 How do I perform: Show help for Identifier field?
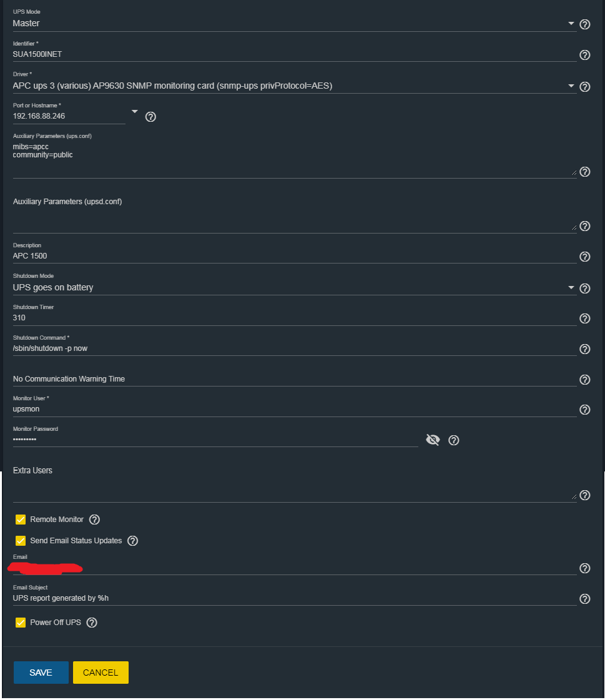584,55
